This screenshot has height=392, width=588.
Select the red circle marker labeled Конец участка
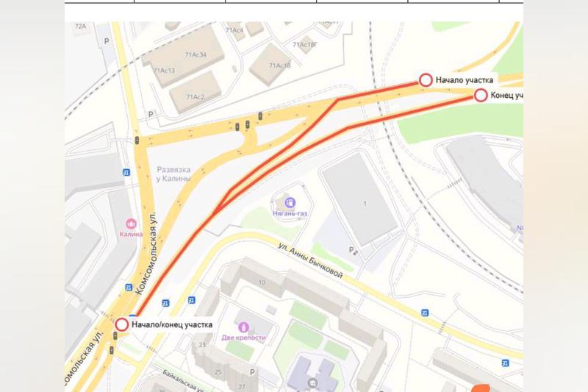[481, 96]
